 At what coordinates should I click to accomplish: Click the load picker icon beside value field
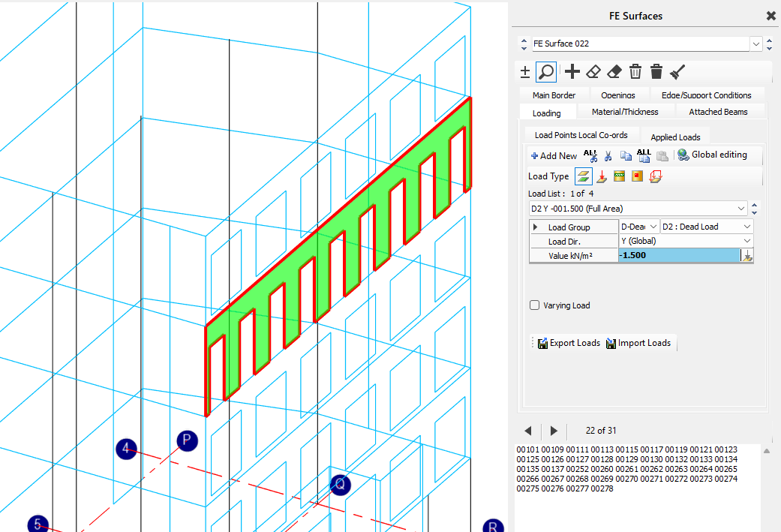pos(747,256)
